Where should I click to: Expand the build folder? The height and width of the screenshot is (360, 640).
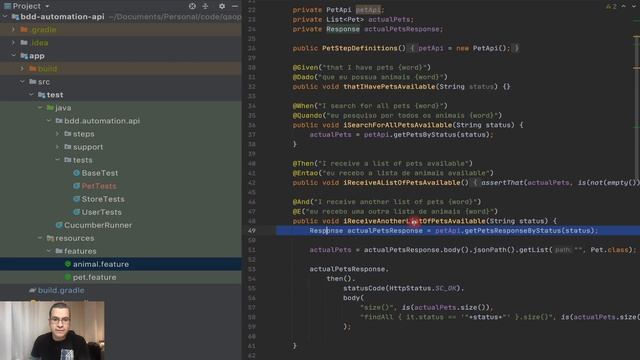[22, 69]
